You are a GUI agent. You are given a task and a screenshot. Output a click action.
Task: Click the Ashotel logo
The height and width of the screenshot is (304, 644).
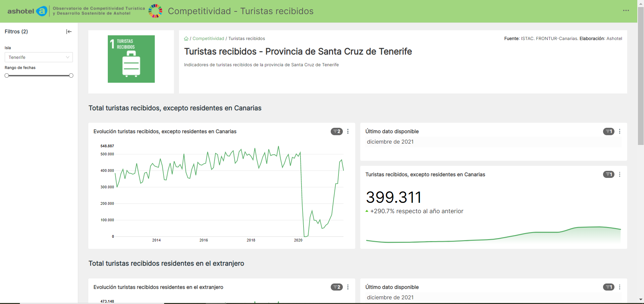(x=28, y=11)
